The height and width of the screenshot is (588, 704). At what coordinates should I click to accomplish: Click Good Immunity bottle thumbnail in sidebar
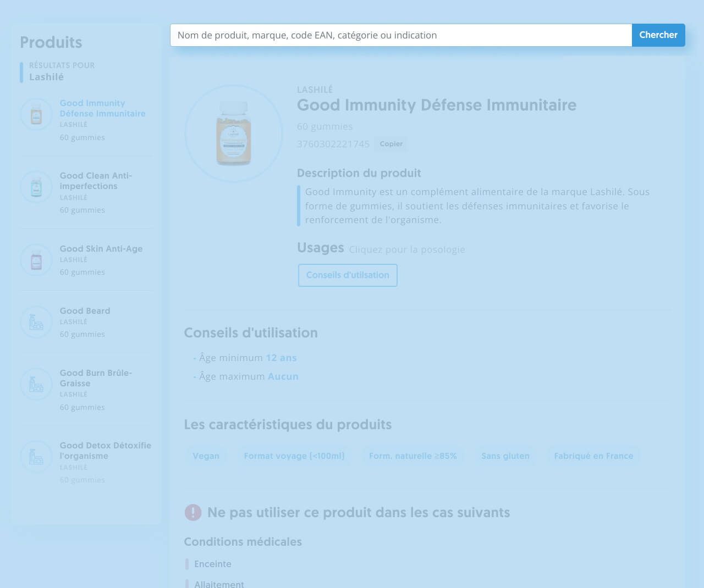(36, 114)
